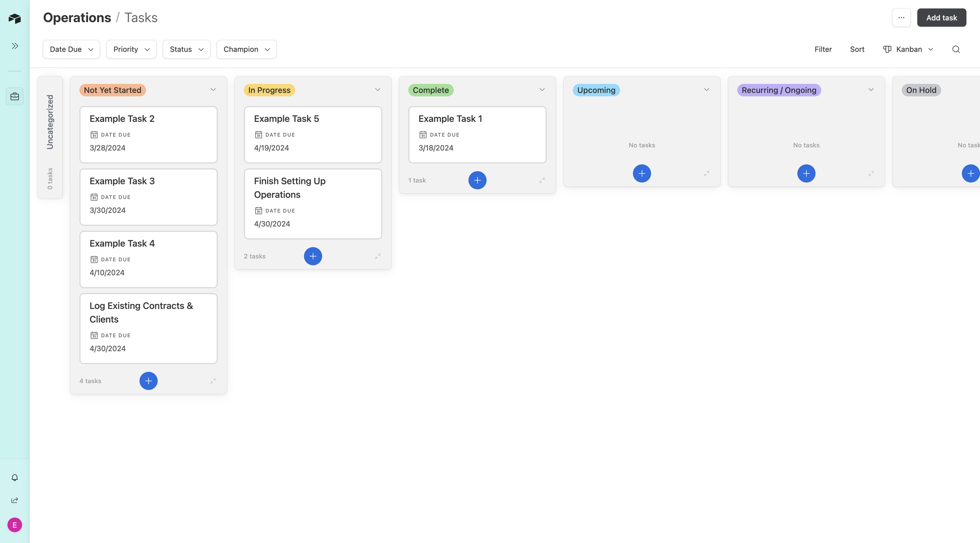The image size is (980, 543).
Task: Expand the sidebar with double-chevron icon
Action: (15, 46)
